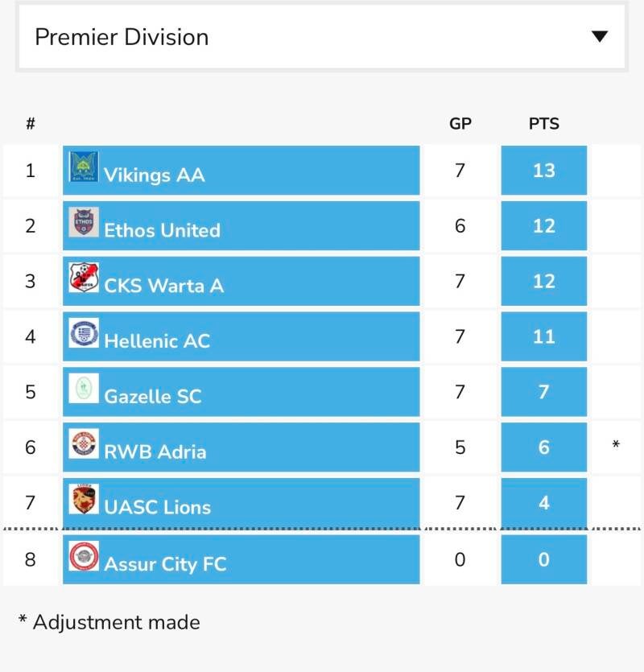Click the Ethos United team crest
Image resolution: width=644 pixels, height=672 pixels.
point(84,222)
